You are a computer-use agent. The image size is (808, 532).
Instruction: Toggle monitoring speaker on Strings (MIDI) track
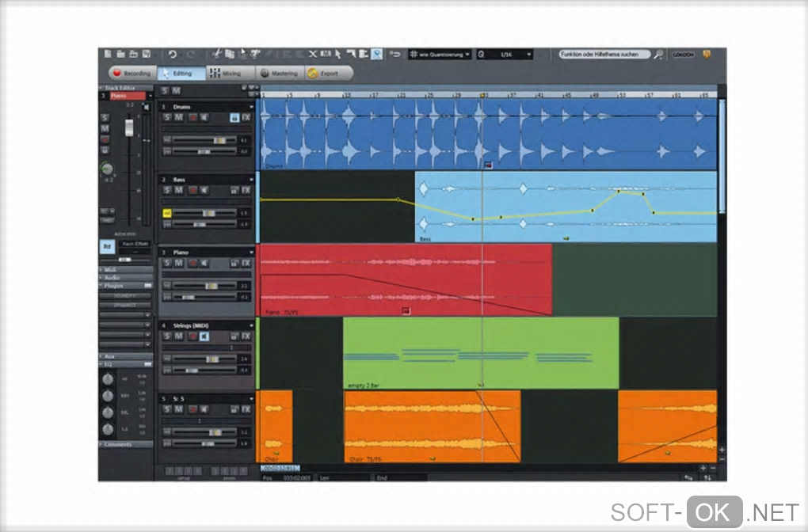(x=204, y=336)
